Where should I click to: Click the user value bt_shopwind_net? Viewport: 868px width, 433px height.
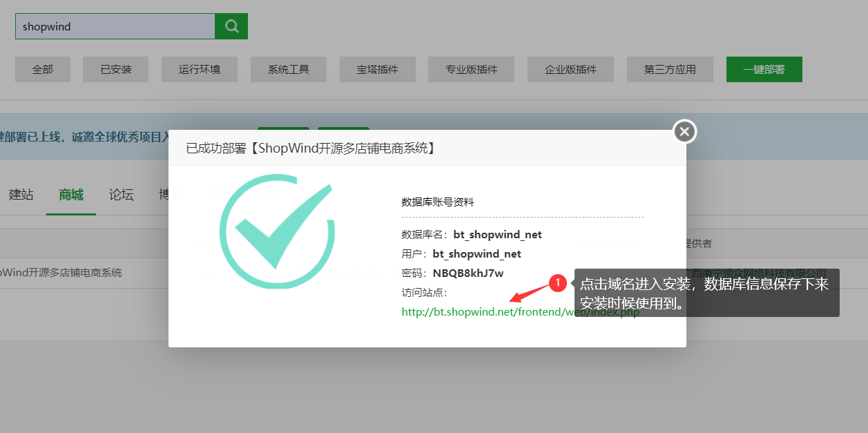(x=476, y=254)
